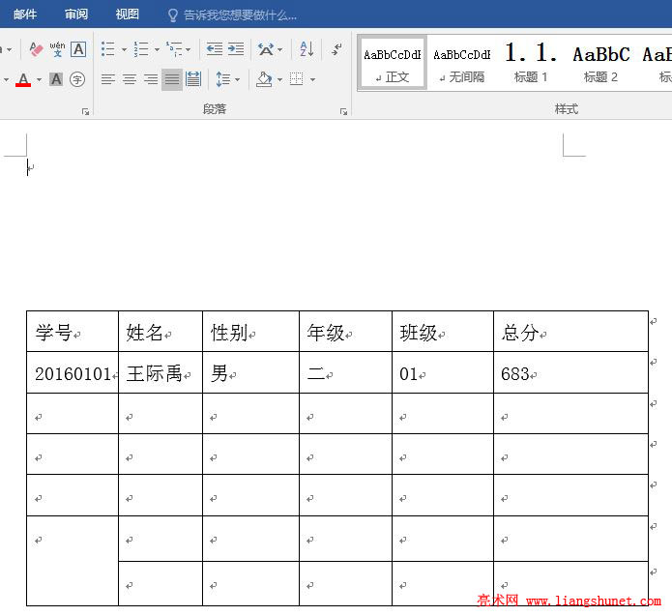The height and width of the screenshot is (616, 672).
Task: Click the 学号 header cell
Action: pos(73,332)
